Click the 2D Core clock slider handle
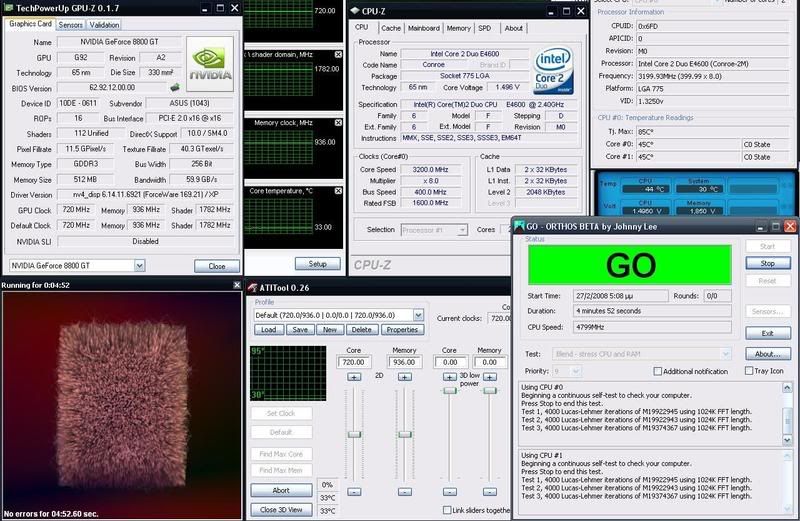 coord(354,434)
